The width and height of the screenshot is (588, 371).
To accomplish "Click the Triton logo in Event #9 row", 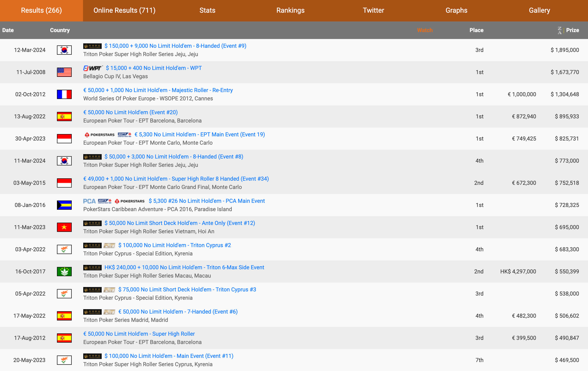I will pyautogui.click(x=92, y=46).
